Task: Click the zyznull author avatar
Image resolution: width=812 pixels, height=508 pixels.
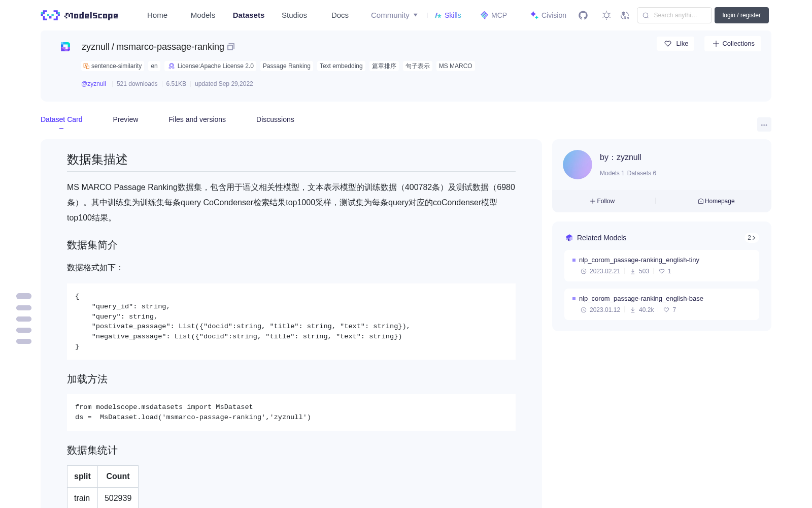Action: click(578, 165)
